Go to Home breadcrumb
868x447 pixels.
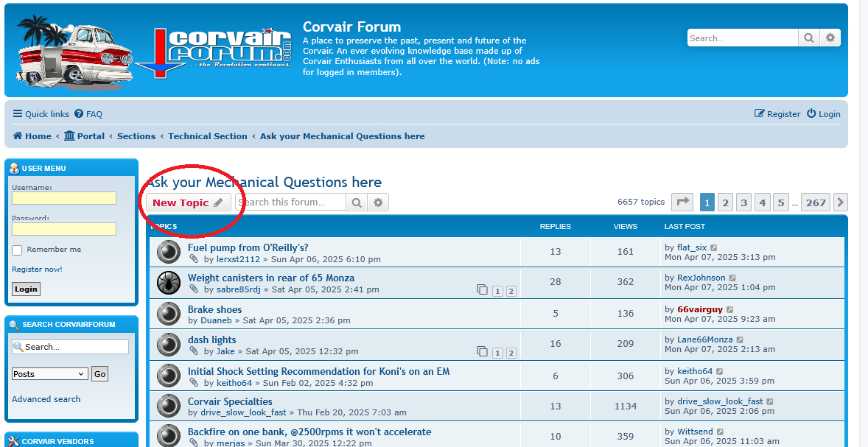pos(32,136)
